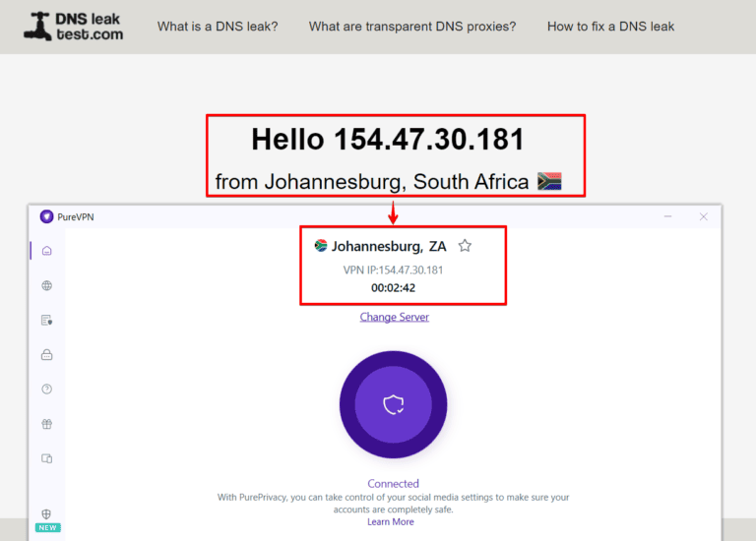Click the PureVPN logo in title bar
This screenshot has height=541, width=756.
pyautogui.click(x=47, y=216)
